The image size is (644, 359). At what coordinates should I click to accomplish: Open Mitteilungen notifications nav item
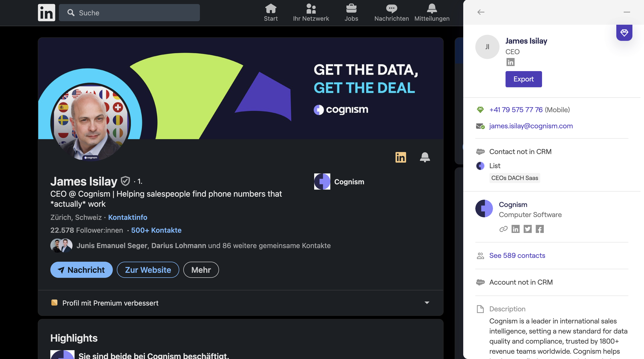click(432, 13)
